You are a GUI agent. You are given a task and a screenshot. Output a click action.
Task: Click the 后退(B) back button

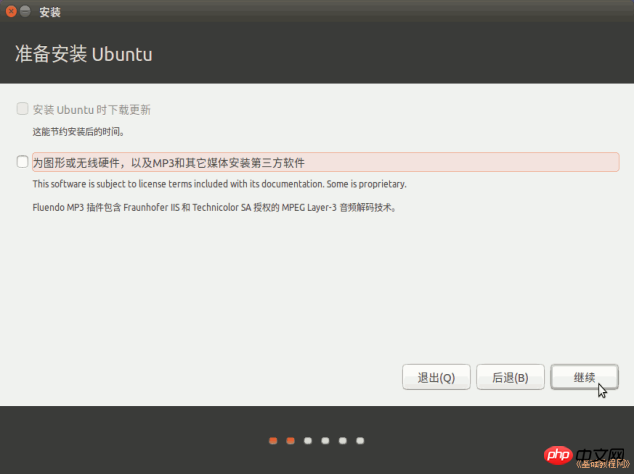tap(510, 377)
